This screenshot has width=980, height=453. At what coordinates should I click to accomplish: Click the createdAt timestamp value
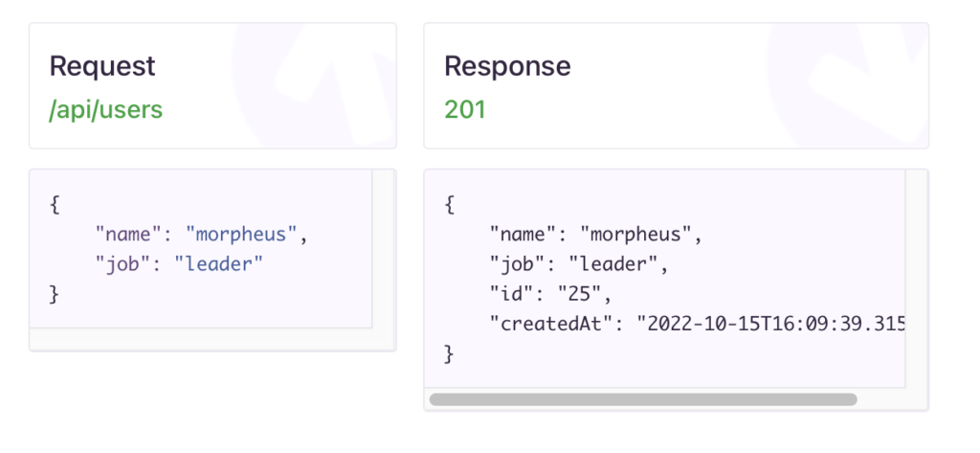(x=770, y=324)
